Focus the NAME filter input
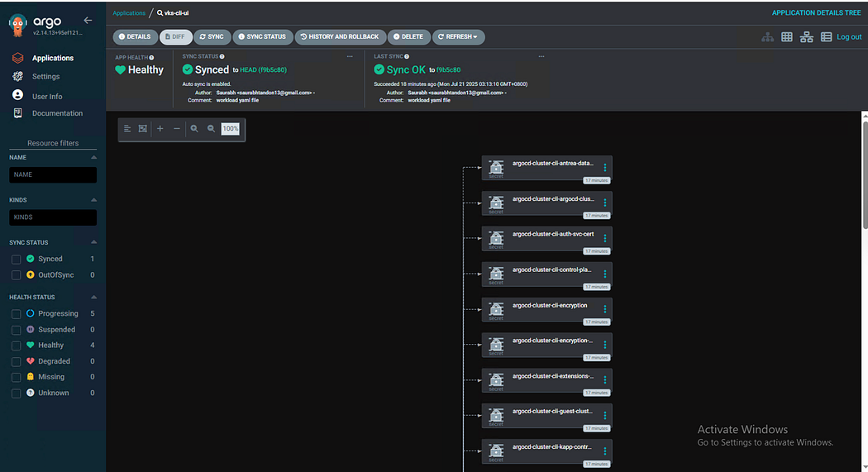The image size is (868, 472). tap(53, 174)
